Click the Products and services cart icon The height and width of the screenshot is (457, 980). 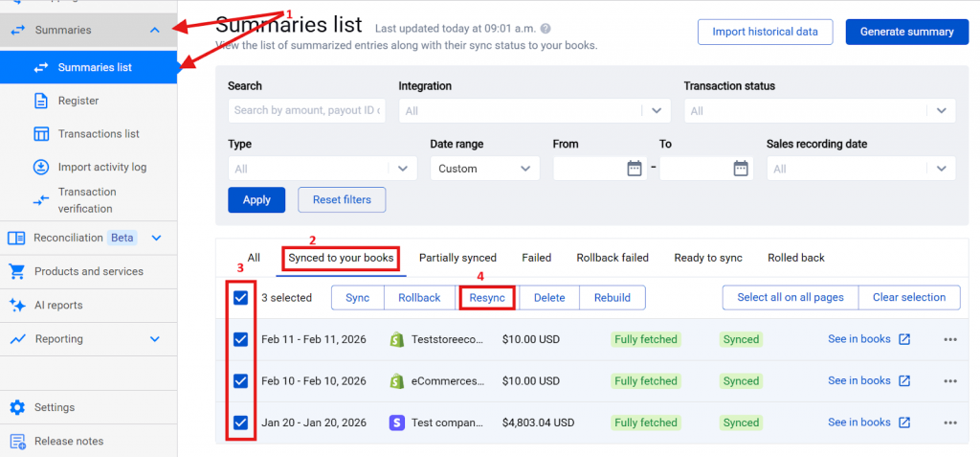click(x=17, y=271)
